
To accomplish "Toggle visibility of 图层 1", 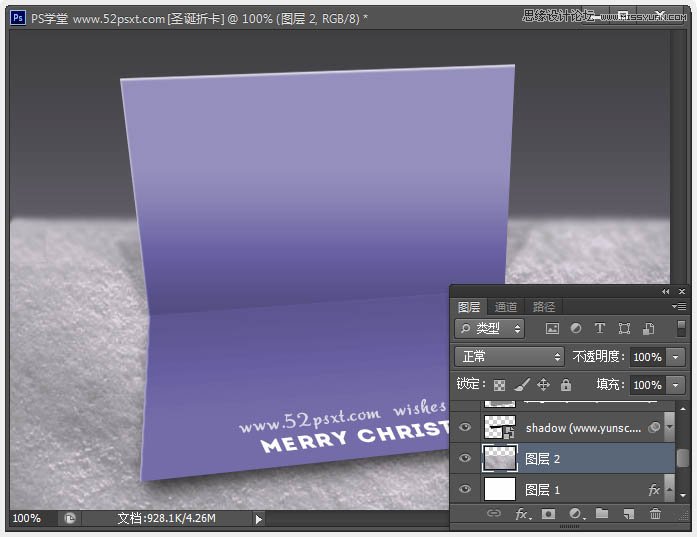I will pos(465,489).
